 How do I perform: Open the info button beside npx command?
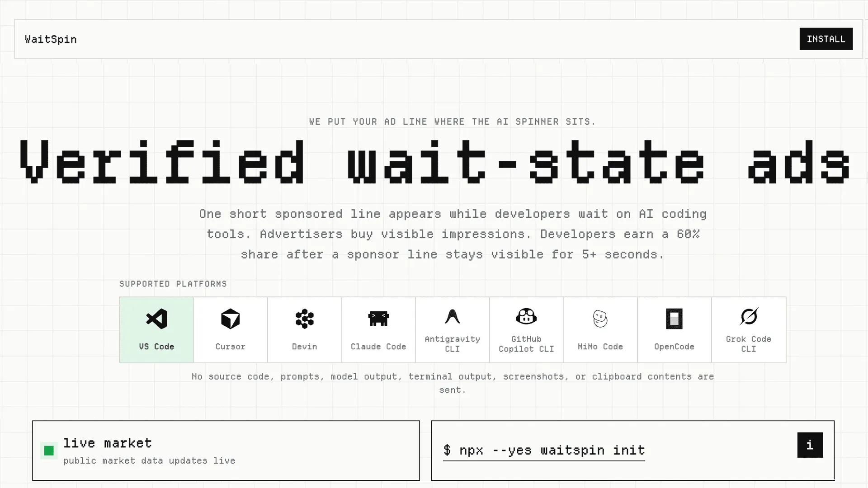[810, 445]
